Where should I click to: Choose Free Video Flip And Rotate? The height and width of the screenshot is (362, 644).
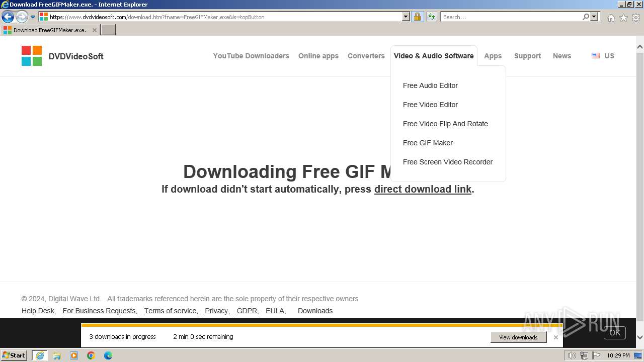(x=445, y=124)
